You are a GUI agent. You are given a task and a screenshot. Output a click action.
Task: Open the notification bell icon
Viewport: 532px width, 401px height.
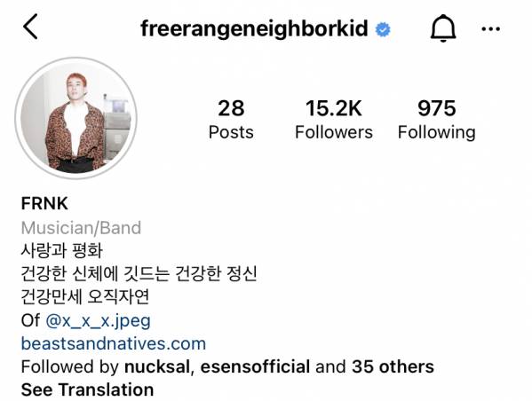(x=443, y=28)
